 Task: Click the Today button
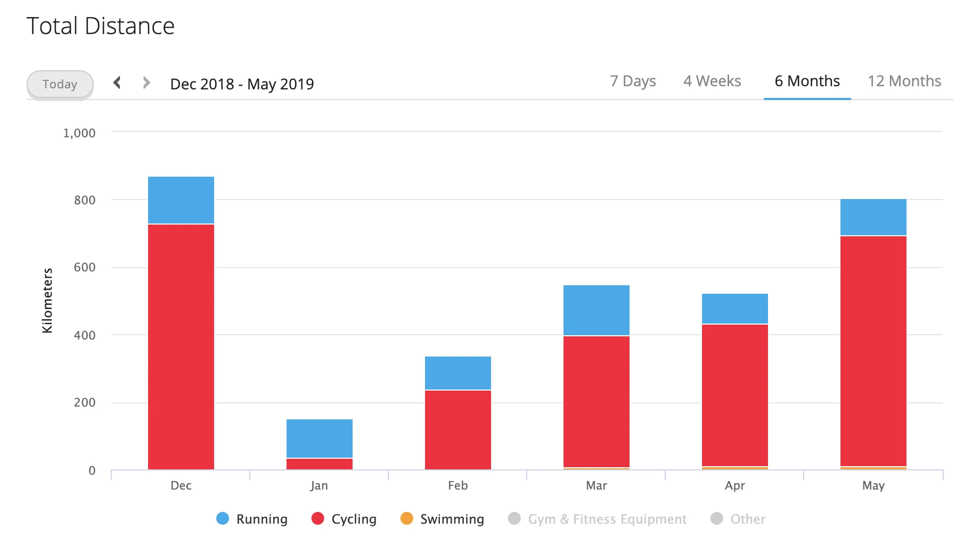tap(60, 84)
